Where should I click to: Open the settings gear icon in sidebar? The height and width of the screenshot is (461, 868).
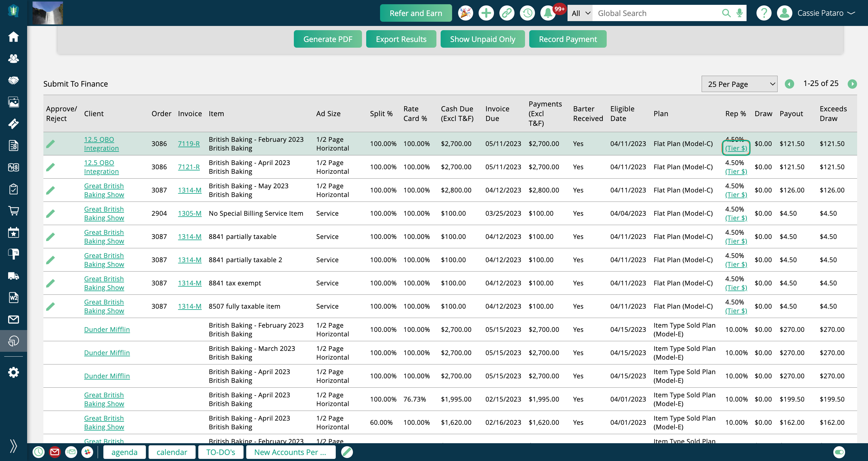click(14, 372)
